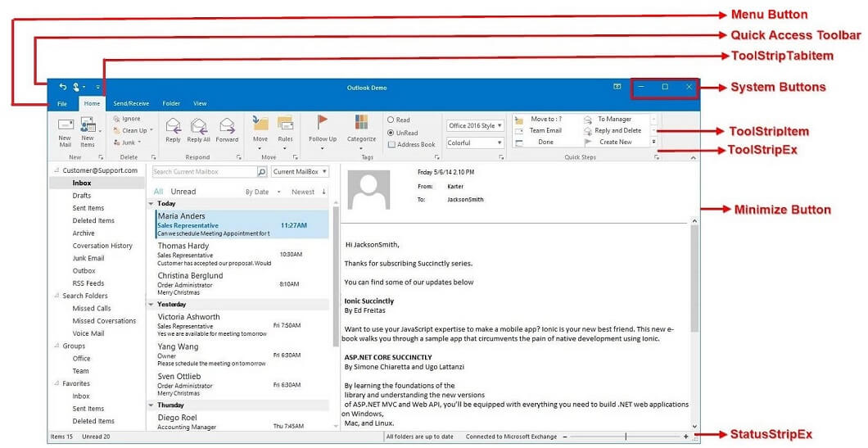Click Ignore in the Delete group

point(127,119)
